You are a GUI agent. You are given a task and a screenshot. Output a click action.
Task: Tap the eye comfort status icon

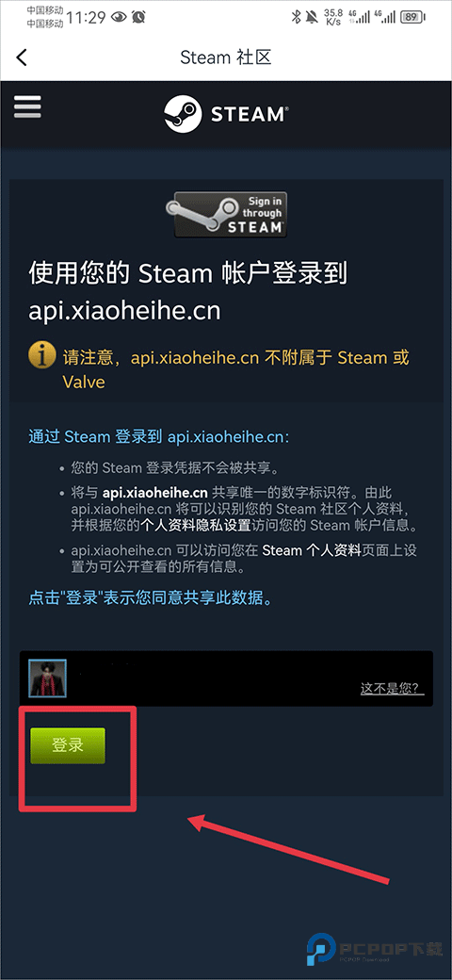119,18
